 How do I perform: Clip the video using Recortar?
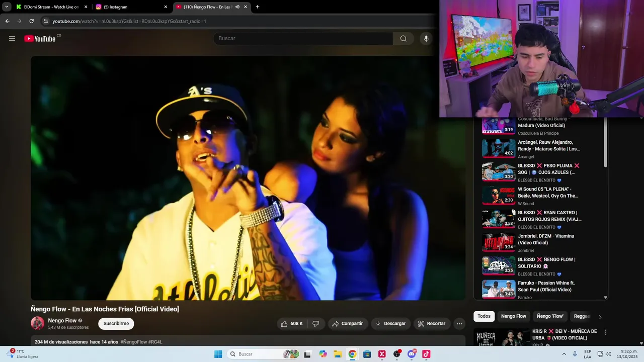pos(432,324)
